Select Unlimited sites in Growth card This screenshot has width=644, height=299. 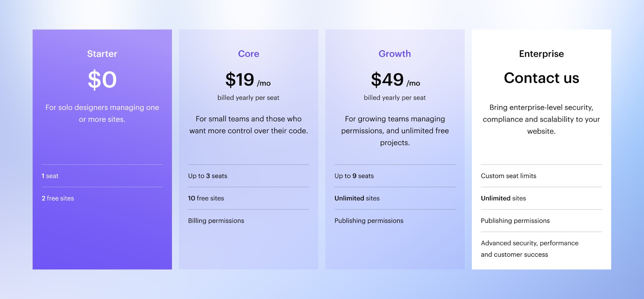357,198
